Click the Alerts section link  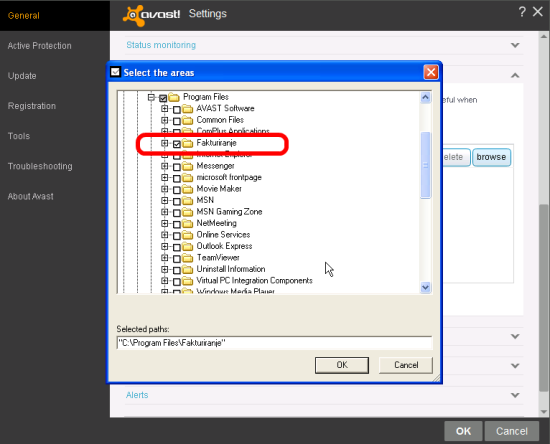coord(137,395)
